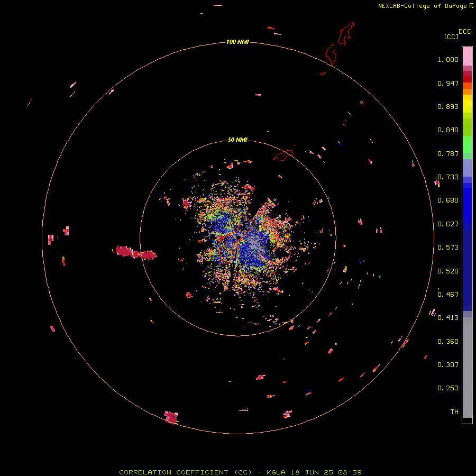
Task: Click the DCC legend title
Action: (464, 32)
